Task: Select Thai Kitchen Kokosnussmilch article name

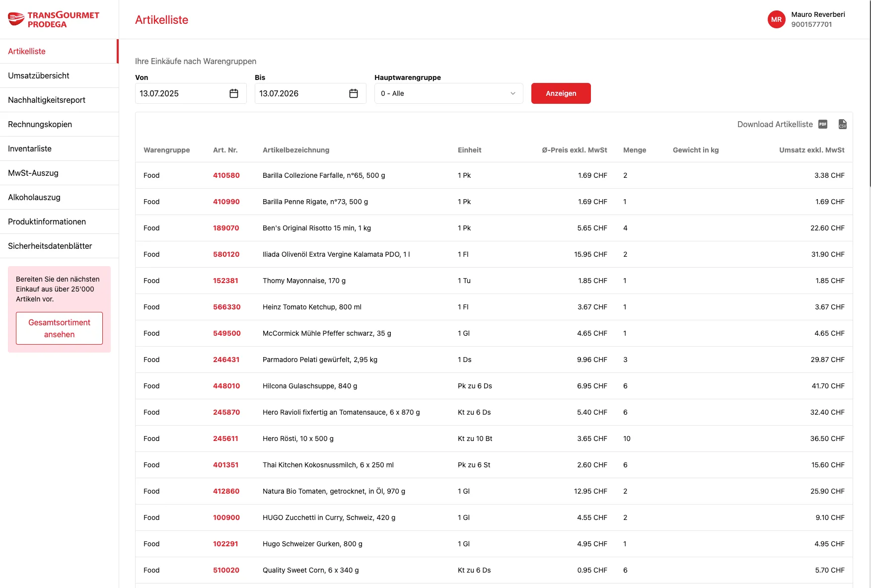Action: 328,465
